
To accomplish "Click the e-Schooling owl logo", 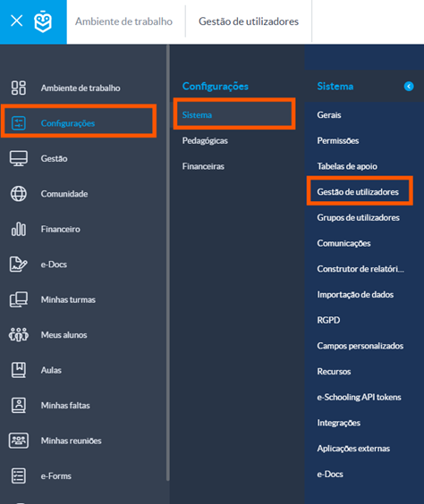I will tap(43, 21).
